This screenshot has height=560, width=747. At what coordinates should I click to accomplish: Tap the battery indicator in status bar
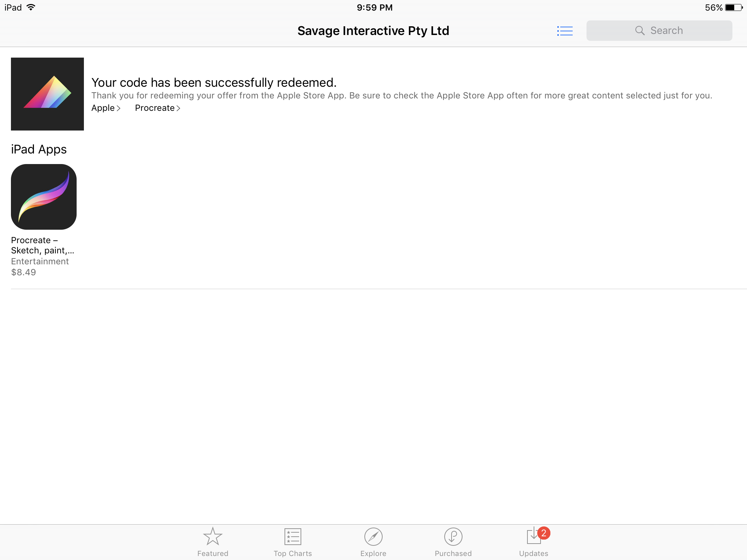pyautogui.click(x=733, y=8)
